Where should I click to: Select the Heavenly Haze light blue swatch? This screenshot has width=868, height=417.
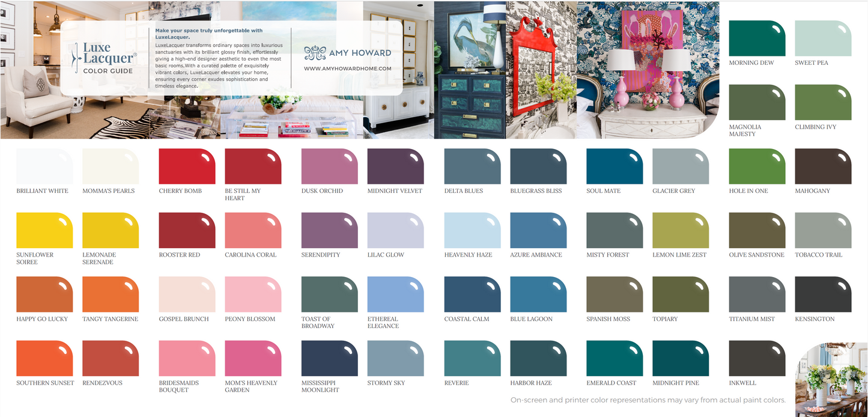[472, 230]
